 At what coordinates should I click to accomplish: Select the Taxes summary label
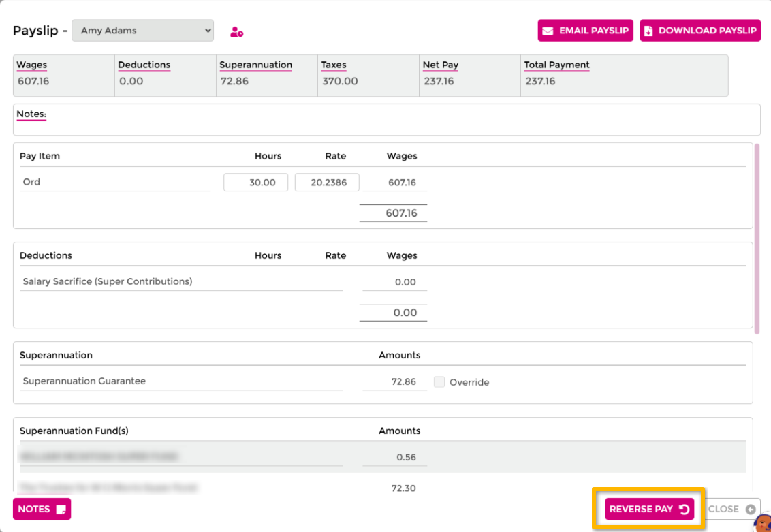click(334, 65)
